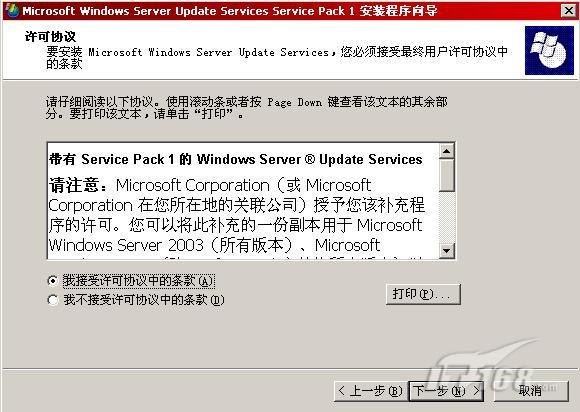Click the license scrollbar down arrow
Screen dimensions: 580x412
point(446,251)
